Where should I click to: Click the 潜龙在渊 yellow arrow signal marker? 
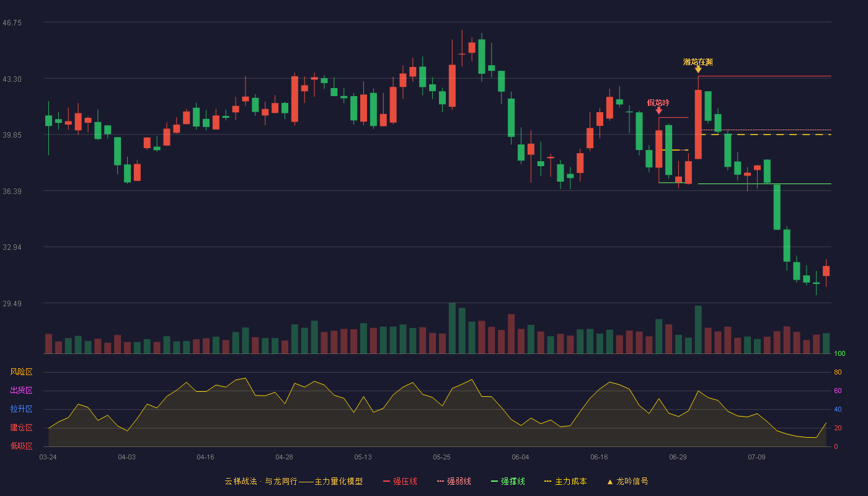click(x=698, y=69)
